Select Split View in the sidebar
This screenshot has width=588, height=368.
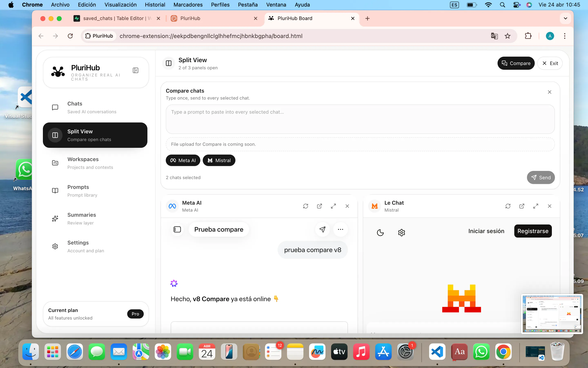point(95,135)
